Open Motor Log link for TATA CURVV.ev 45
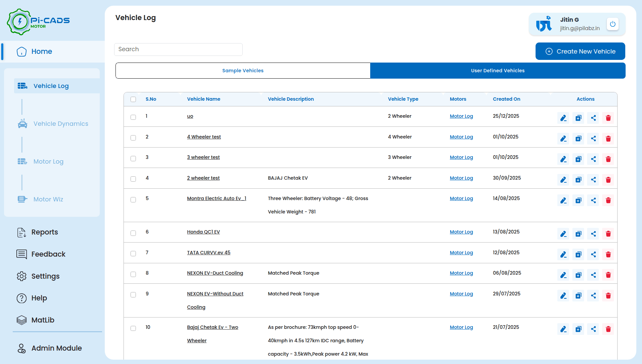Viewport: 642px width, 364px height. pos(461,253)
